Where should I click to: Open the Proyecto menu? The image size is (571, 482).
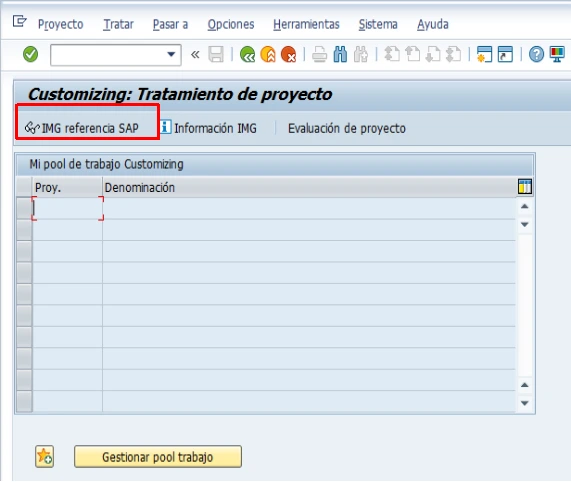pyautogui.click(x=60, y=24)
